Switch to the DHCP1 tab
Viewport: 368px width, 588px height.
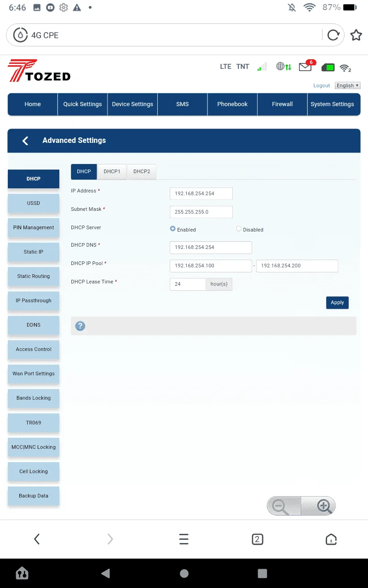point(112,171)
